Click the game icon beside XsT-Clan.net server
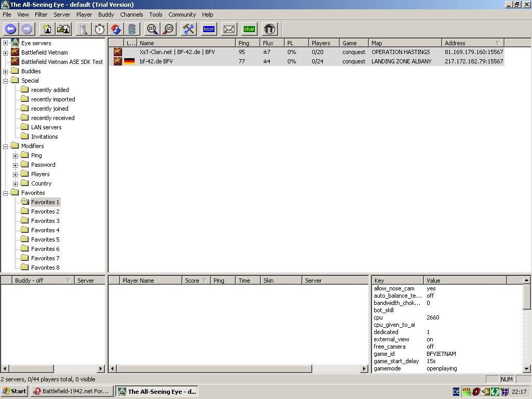This screenshot has height=399, width=532. pyautogui.click(x=118, y=52)
